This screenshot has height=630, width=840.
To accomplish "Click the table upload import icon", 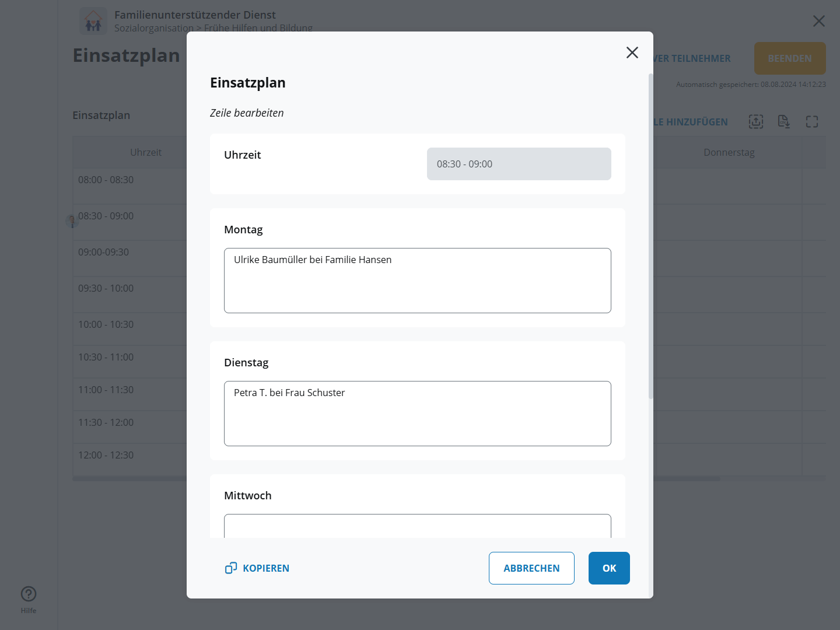I will (755, 121).
